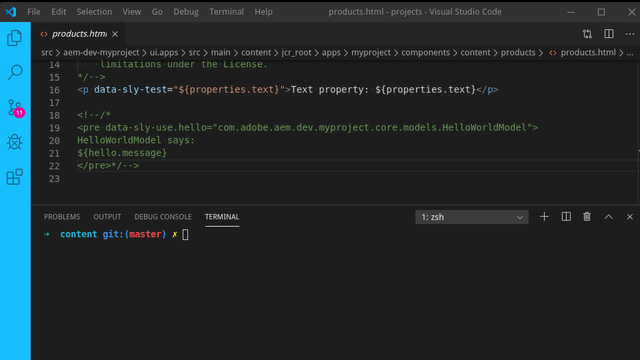
Task: Select the TERMINAL panel tab
Action: point(222,217)
